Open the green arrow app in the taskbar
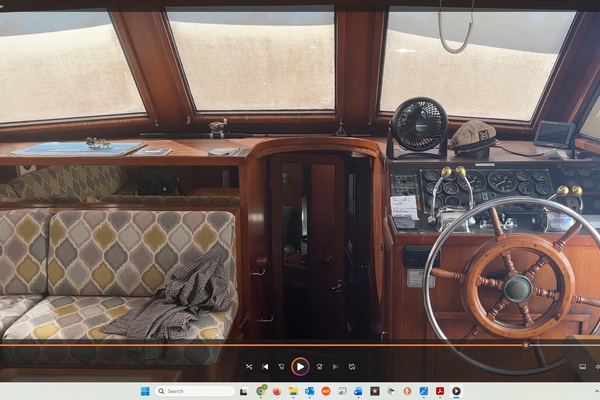Screen dimensions: 600x400 coord(391,391)
